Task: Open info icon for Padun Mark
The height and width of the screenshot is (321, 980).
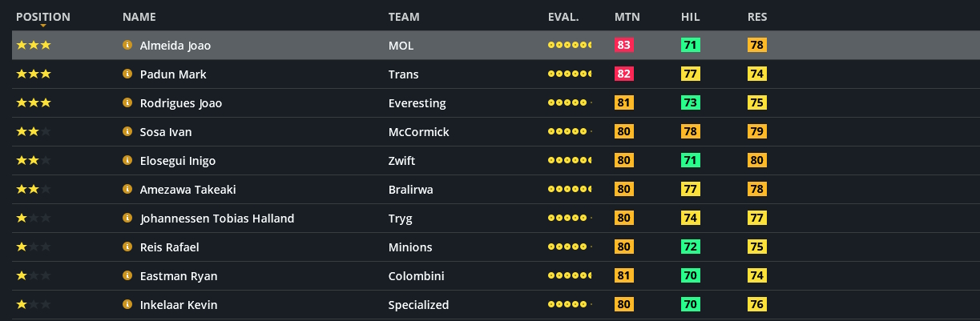Action: click(x=127, y=74)
